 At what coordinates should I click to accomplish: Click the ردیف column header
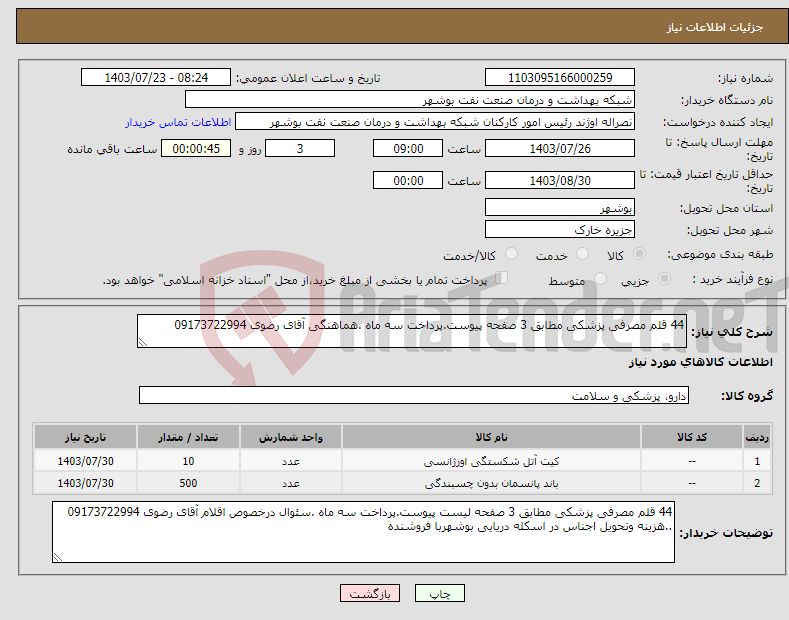click(x=757, y=437)
